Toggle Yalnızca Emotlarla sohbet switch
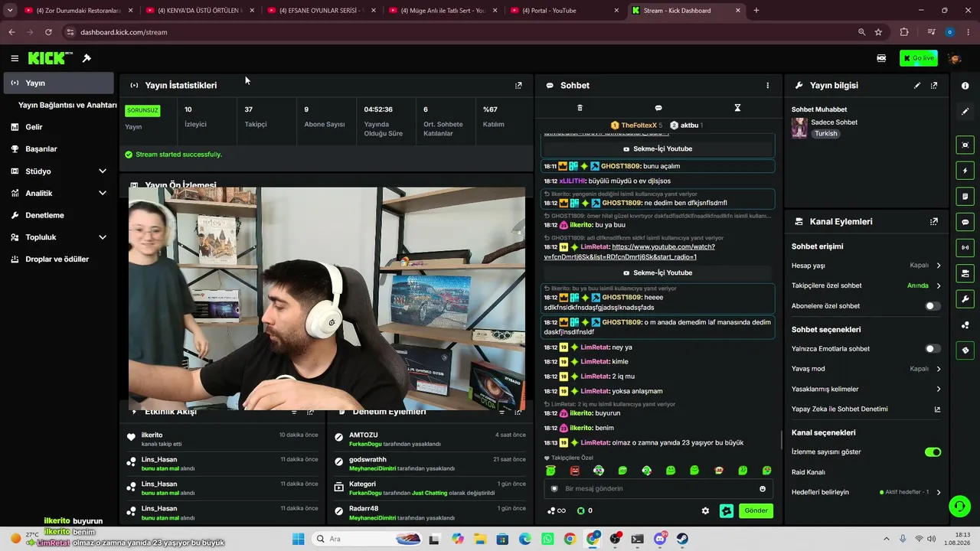The height and width of the screenshot is (551, 980). click(x=933, y=349)
